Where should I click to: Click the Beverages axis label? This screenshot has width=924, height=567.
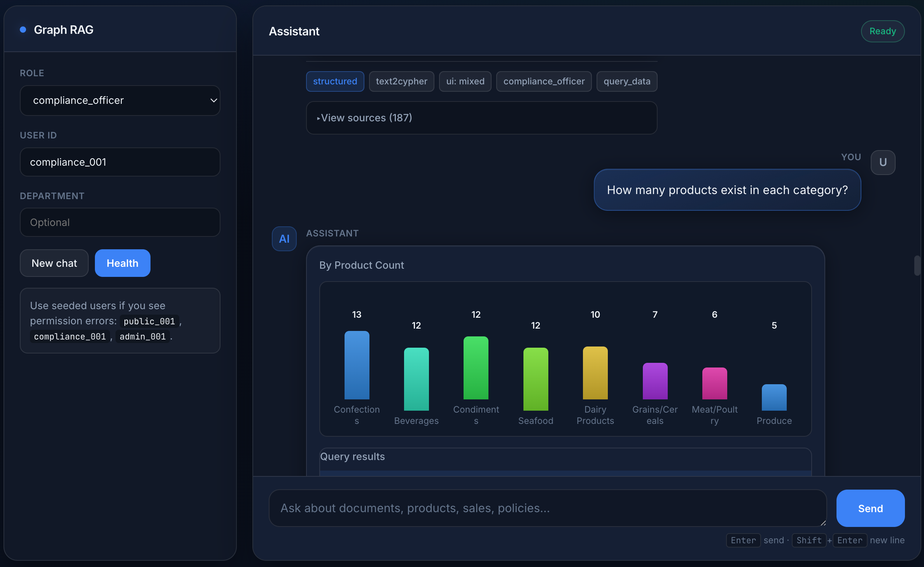tap(416, 421)
